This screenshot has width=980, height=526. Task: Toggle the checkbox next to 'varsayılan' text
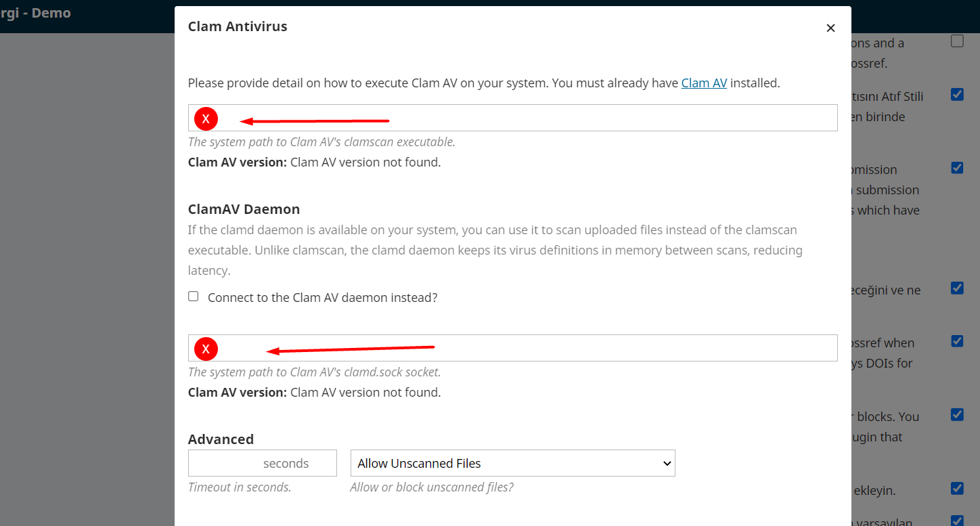click(x=957, y=521)
